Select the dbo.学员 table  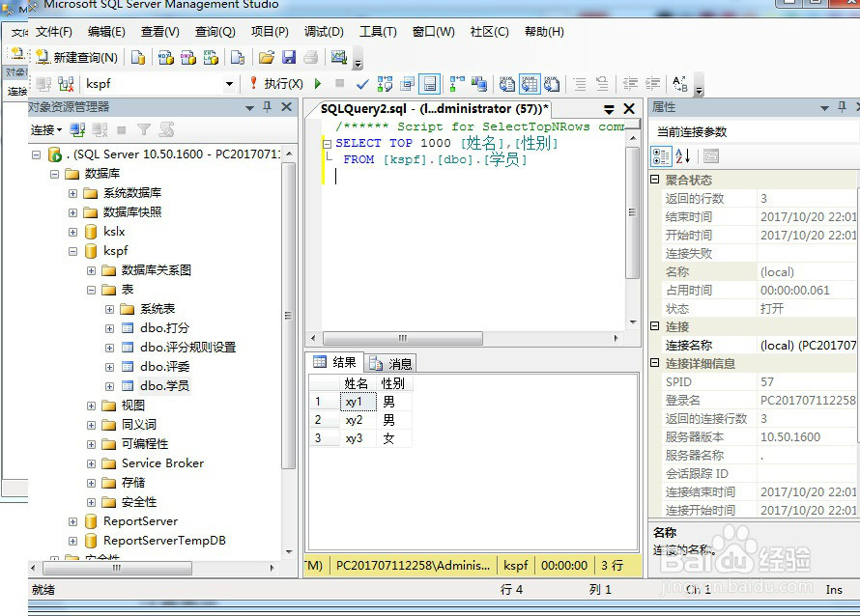click(164, 386)
